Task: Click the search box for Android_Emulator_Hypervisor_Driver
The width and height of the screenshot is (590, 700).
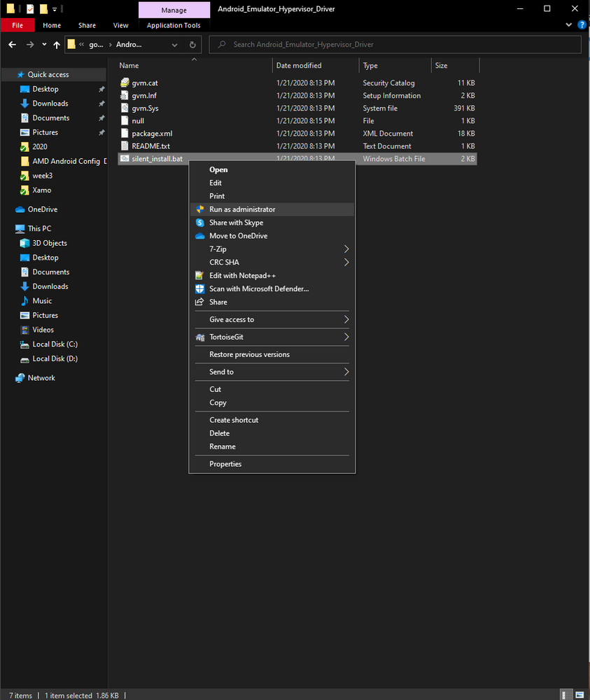Action: 395,45
